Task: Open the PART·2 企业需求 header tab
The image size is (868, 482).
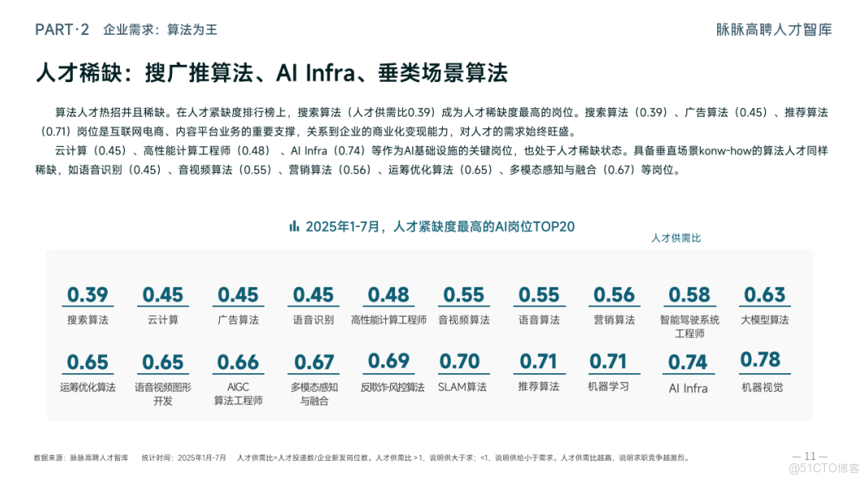Action: point(126,29)
